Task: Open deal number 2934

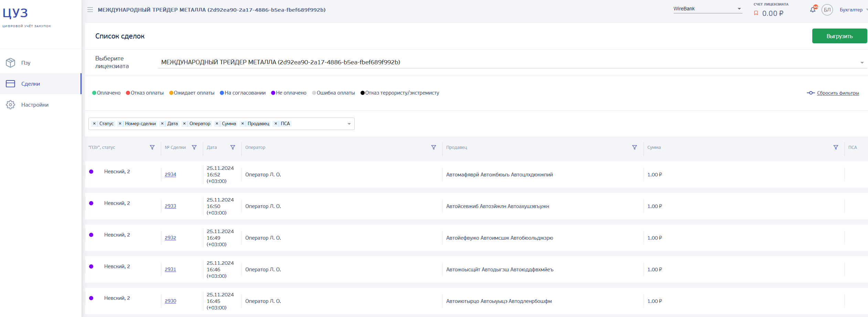Action: [x=170, y=174]
